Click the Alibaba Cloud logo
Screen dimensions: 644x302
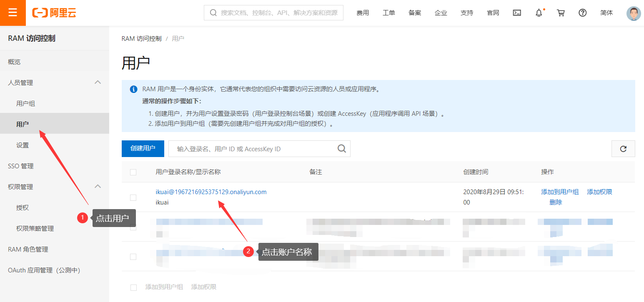coord(54,13)
